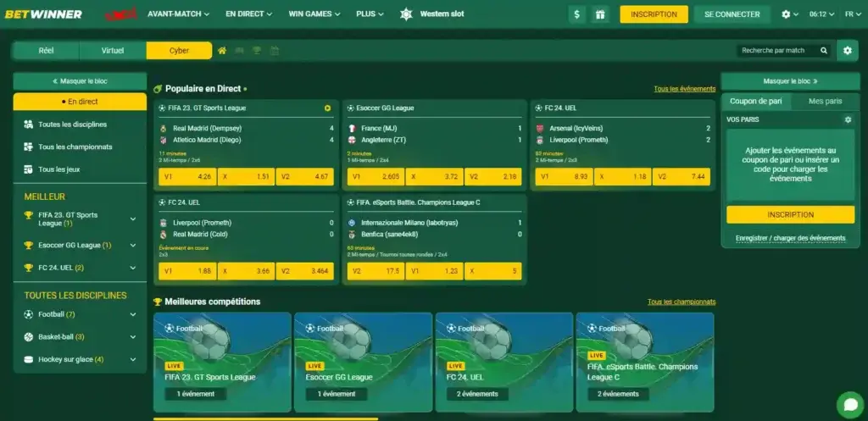Screen dimensions: 868x421
Task: Expand FC 24. UEL in Meilleur section
Action: [x=133, y=268]
